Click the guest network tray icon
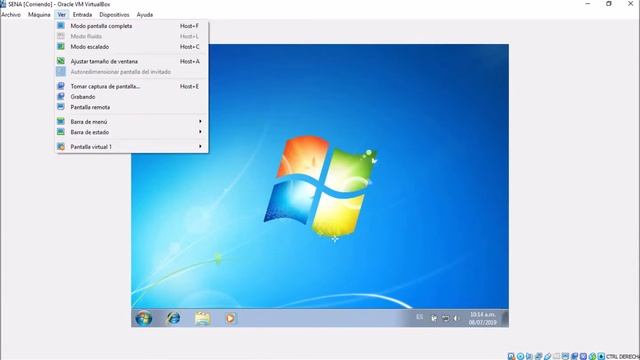This screenshot has height=360, width=640. [x=445, y=318]
